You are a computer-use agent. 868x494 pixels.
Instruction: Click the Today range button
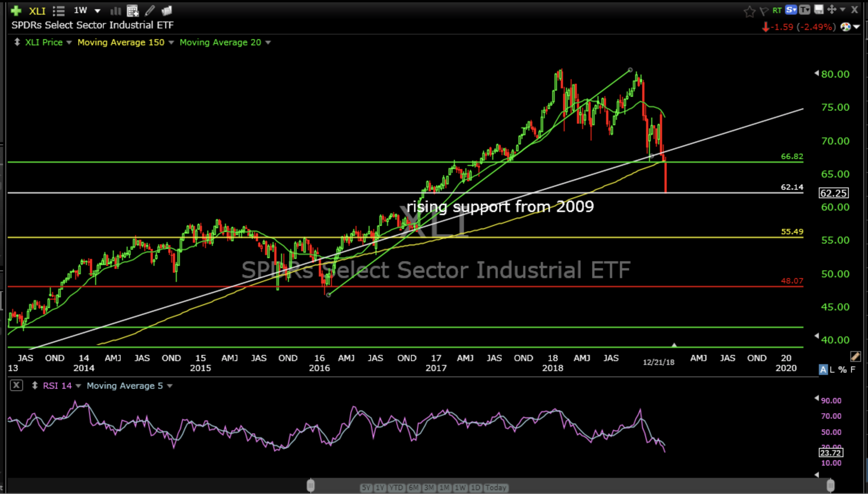[495, 487]
